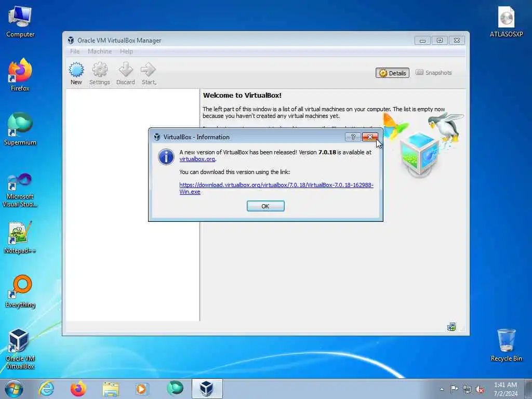Select the Recycle Bin desktop icon
532x399 pixels.
pos(506,345)
